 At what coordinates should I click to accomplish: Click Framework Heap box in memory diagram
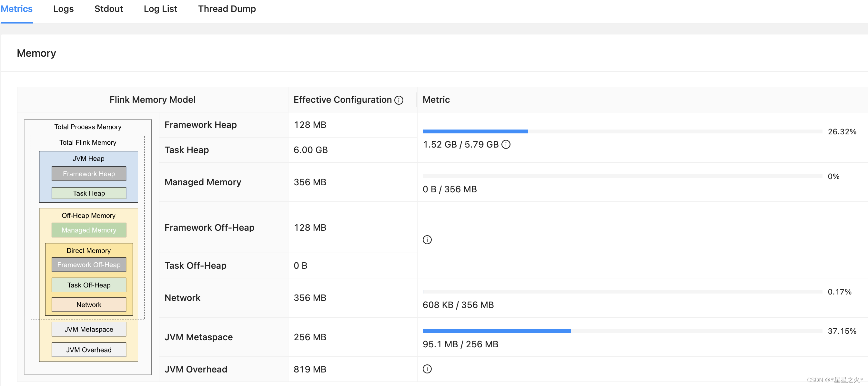[89, 174]
